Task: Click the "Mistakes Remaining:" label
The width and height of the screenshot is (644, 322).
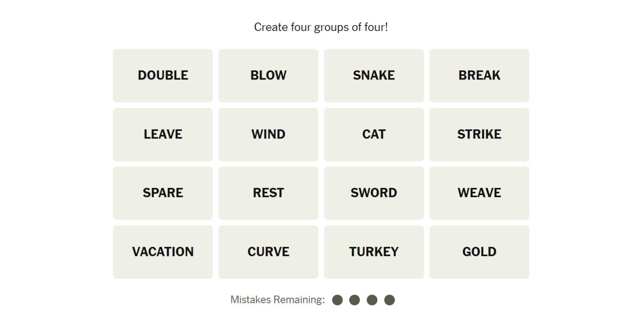Action: tap(278, 300)
